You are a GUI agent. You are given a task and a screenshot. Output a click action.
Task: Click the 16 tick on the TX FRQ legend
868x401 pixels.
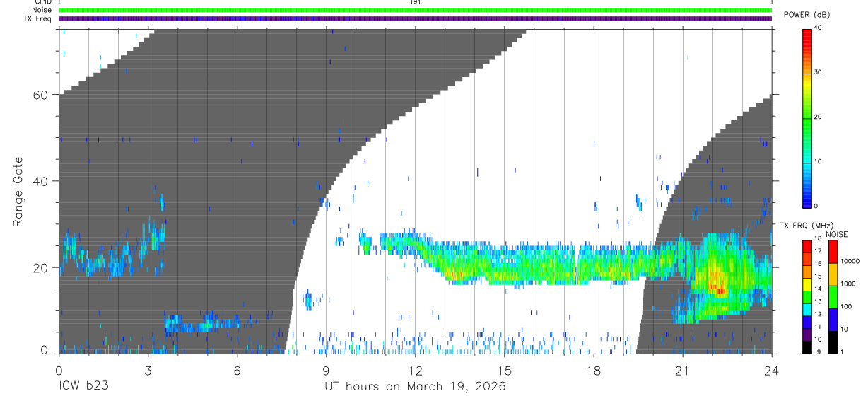pyautogui.click(x=818, y=263)
